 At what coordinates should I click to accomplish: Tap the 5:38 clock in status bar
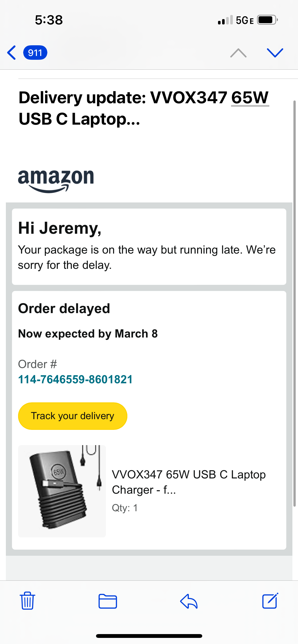(49, 20)
